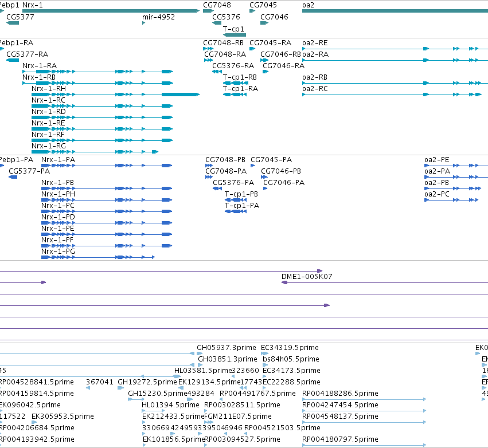Select the CG5376 gene label
Screen dimensions: 488x448
(227, 17)
